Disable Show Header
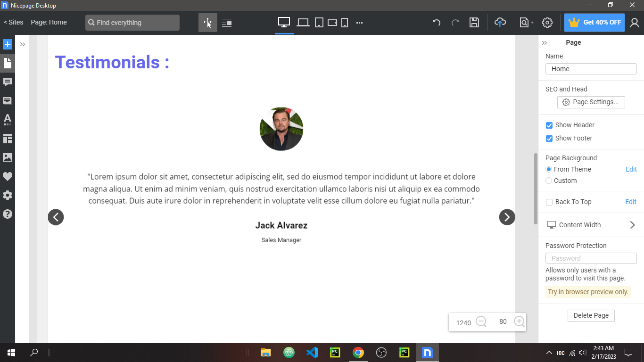644x362 pixels. point(549,125)
